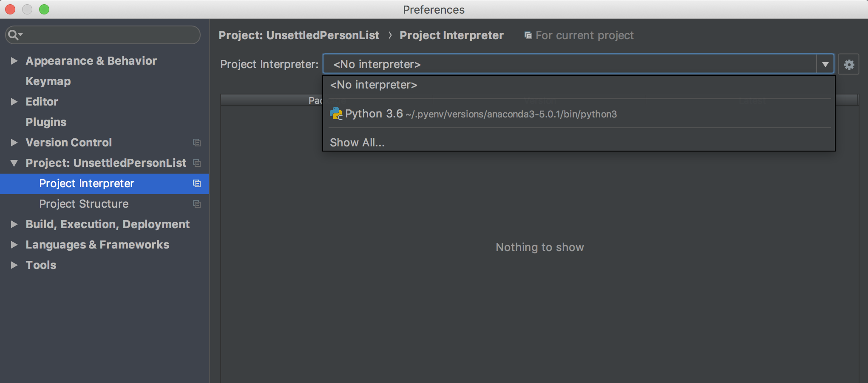Click Project: UnsettledPersonList breadcrumb in header
This screenshot has width=868, height=383.
point(299,35)
